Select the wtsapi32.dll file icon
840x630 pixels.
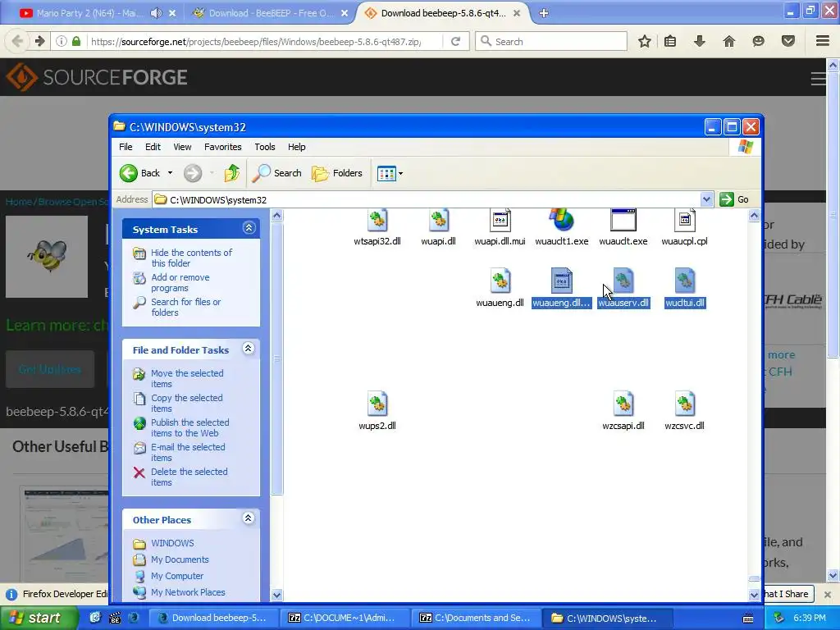pos(377,221)
